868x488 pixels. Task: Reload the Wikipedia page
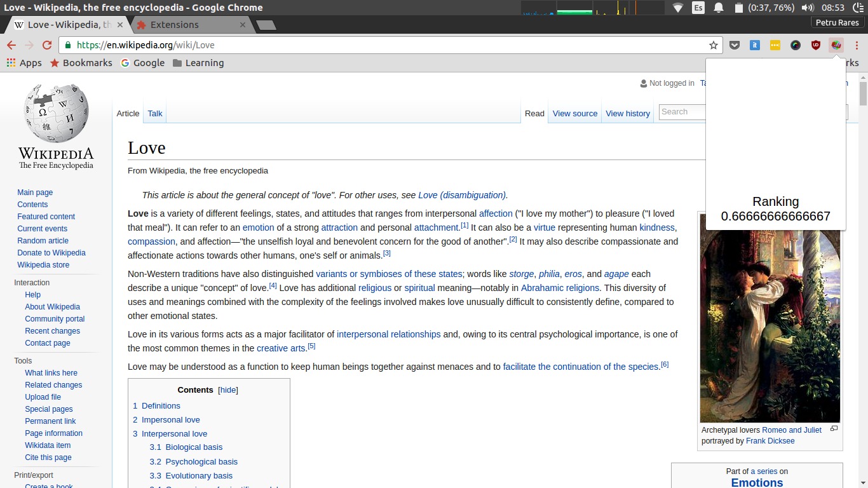coord(46,45)
